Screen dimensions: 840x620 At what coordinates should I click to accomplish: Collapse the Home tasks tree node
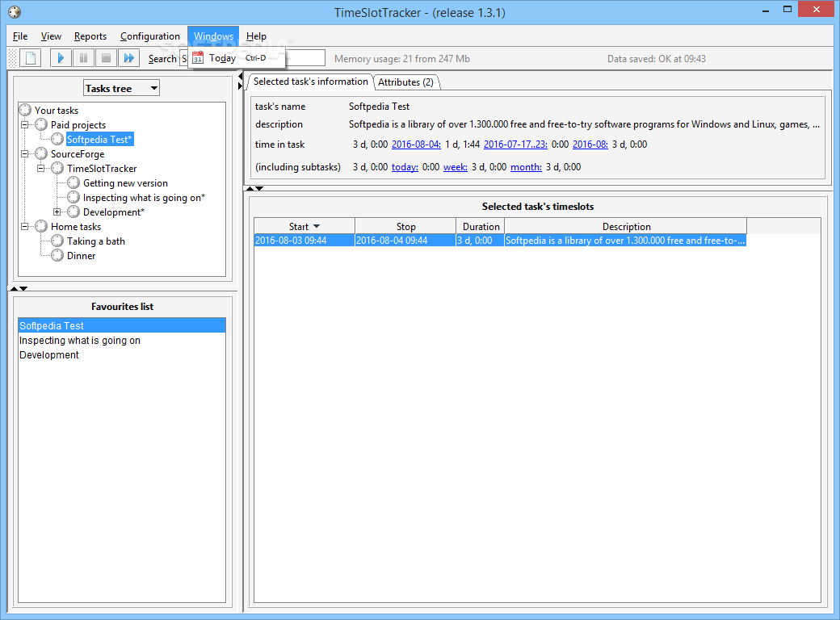[25, 227]
